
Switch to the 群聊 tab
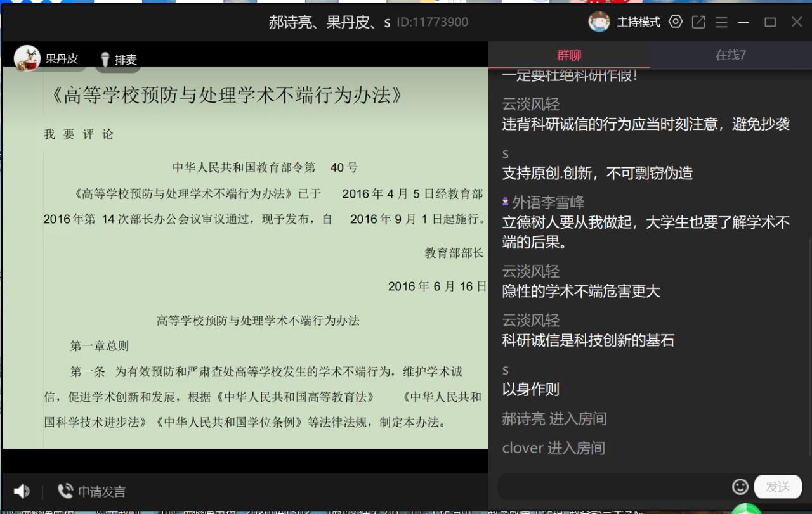(569, 55)
